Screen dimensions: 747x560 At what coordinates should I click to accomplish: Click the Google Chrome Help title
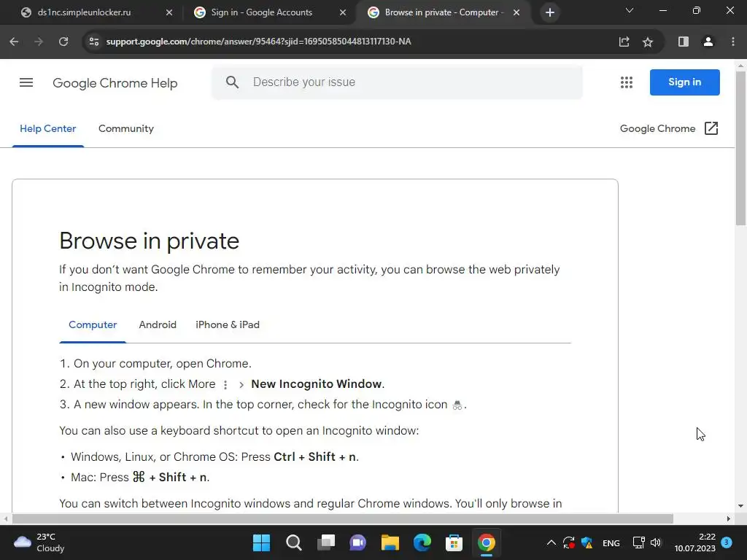115,83
